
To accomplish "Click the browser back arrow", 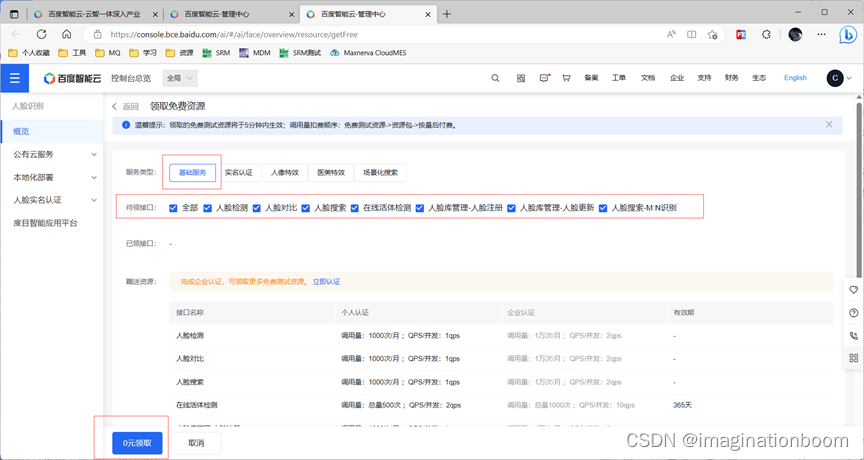I will [x=16, y=34].
